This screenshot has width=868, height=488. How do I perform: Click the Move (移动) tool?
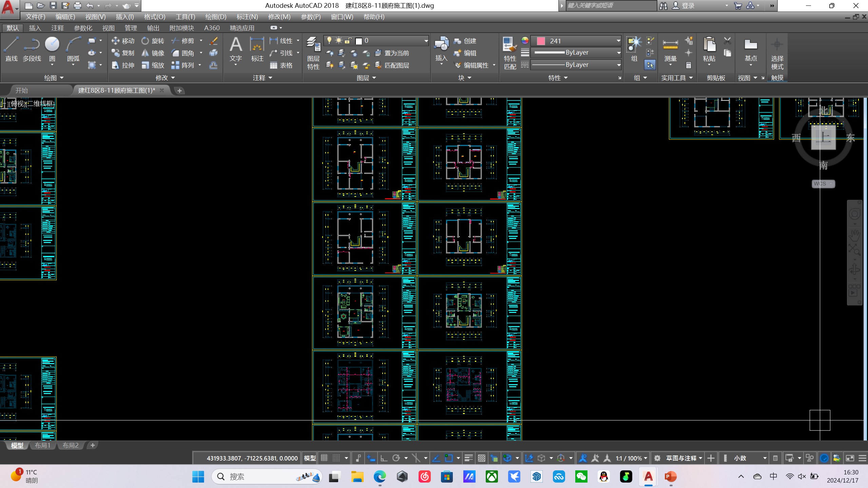click(x=123, y=41)
